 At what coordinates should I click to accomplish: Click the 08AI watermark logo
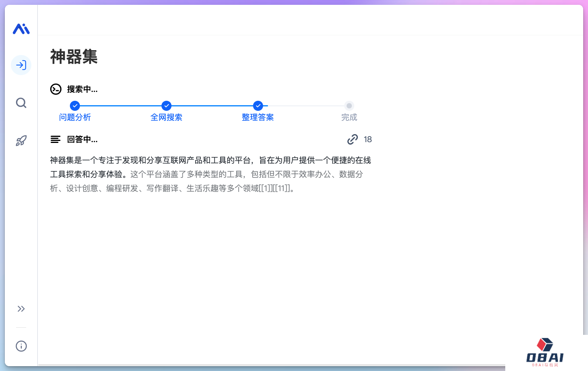[x=545, y=353]
